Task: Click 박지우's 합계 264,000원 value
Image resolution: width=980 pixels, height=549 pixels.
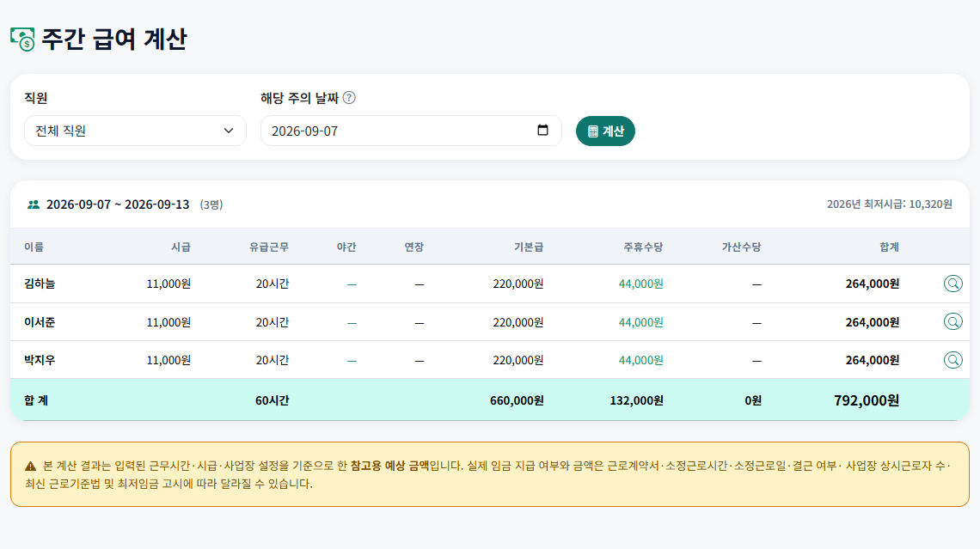Action: coord(872,360)
